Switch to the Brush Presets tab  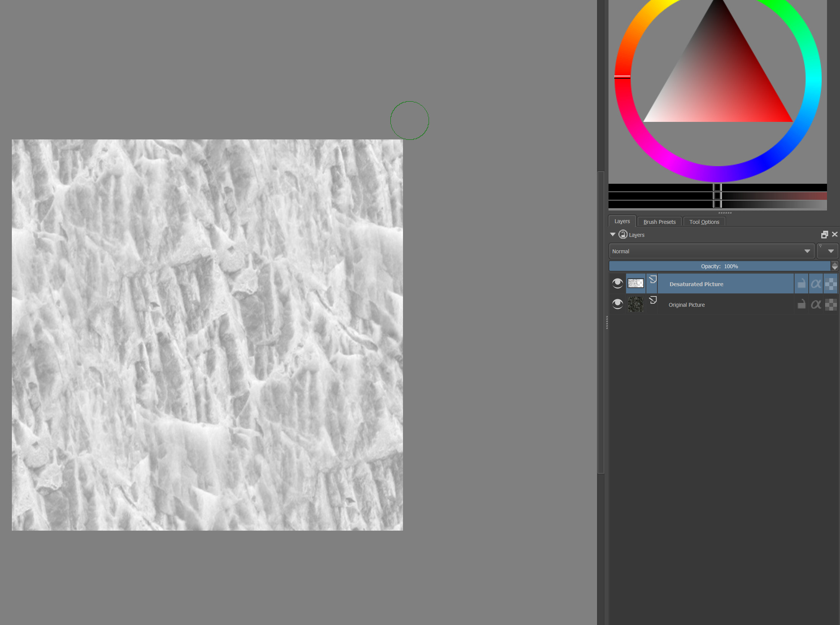(659, 222)
